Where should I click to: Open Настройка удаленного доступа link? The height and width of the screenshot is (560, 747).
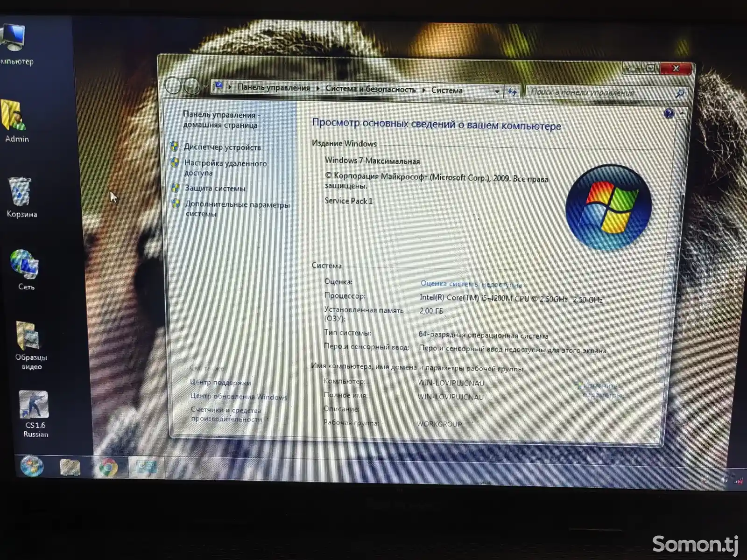pyautogui.click(x=226, y=168)
